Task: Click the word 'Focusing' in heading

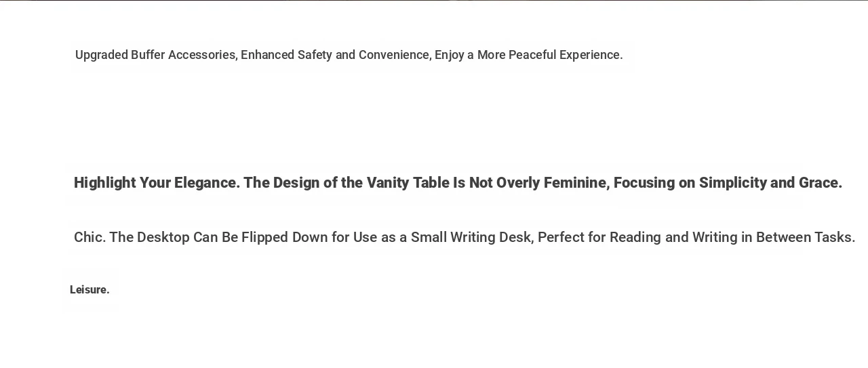Action: tap(644, 183)
